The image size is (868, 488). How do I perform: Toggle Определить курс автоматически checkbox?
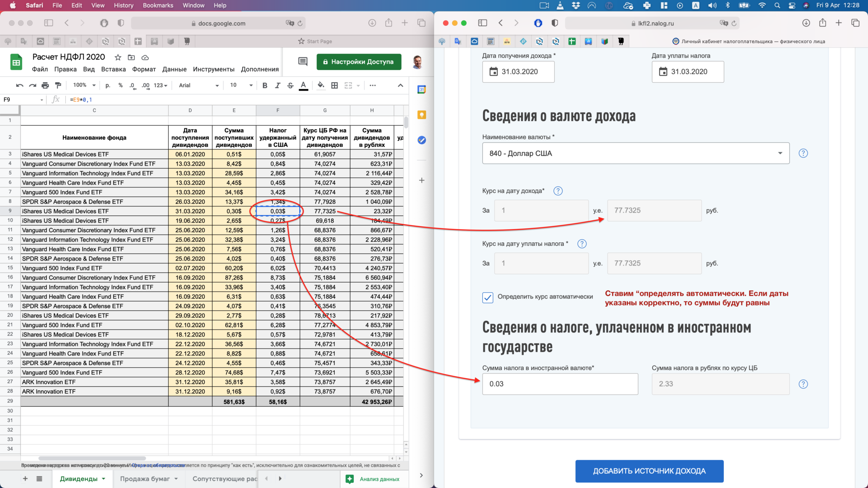click(x=488, y=297)
